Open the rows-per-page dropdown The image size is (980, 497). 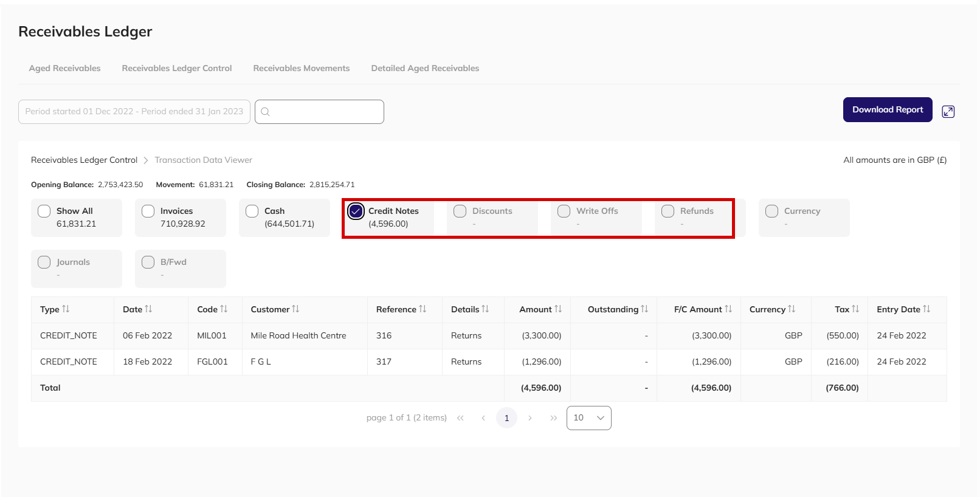coord(589,418)
